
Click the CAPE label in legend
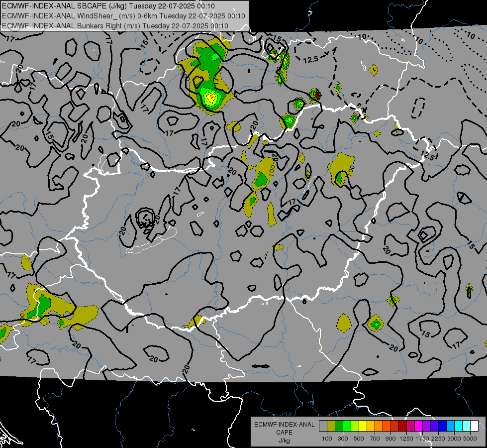[284, 433]
